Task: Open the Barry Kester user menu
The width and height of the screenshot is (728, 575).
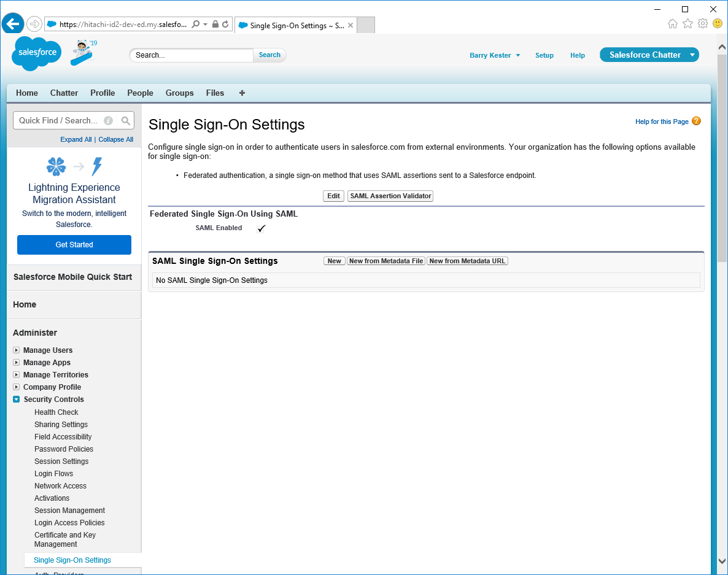Action: pos(495,55)
